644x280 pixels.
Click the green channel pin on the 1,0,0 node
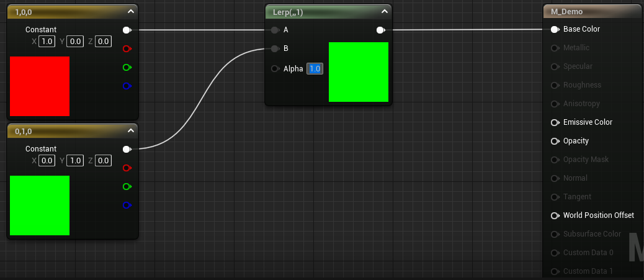(127, 67)
